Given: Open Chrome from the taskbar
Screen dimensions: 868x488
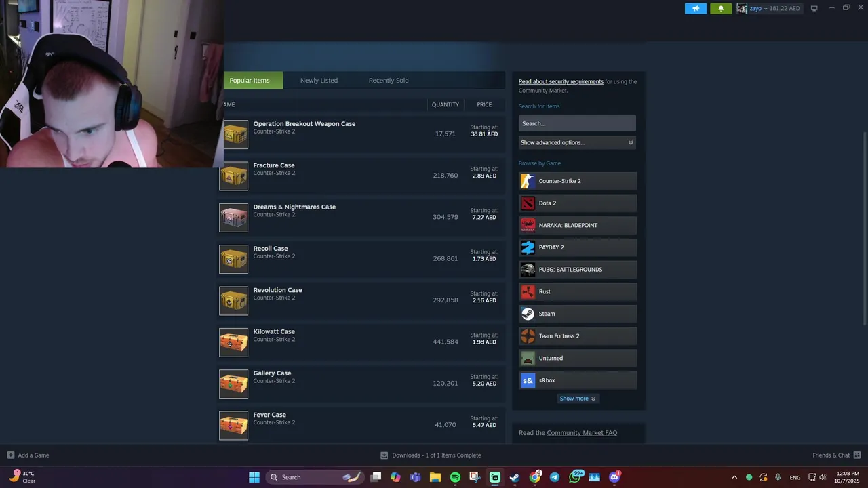Looking at the screenshot, I should pos(535,477).
